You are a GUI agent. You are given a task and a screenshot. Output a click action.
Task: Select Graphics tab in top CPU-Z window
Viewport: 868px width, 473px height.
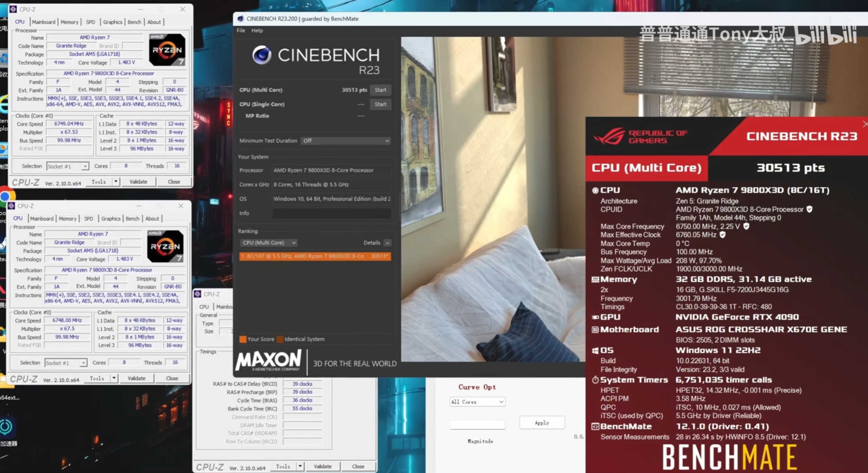coord(113,22)
